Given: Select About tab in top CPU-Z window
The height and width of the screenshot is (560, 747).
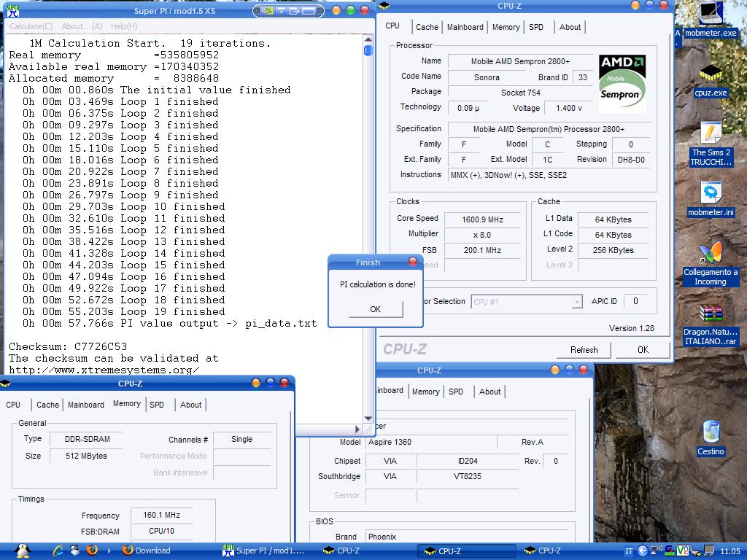Looking at the screenshot, I should pyautogui.click(x=570, y=27).
